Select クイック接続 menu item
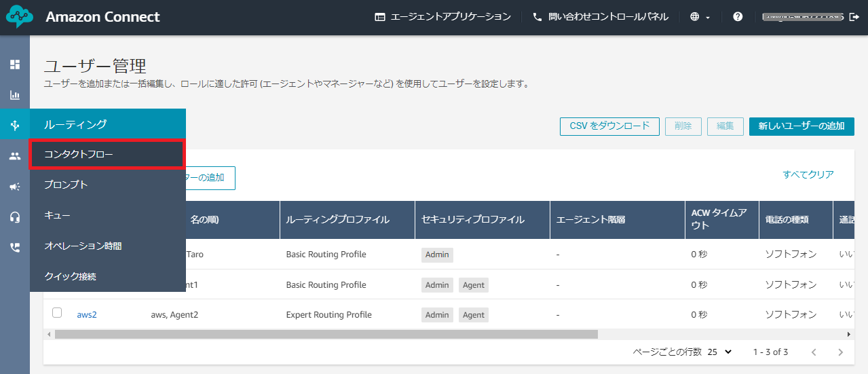 click(107, 276)
